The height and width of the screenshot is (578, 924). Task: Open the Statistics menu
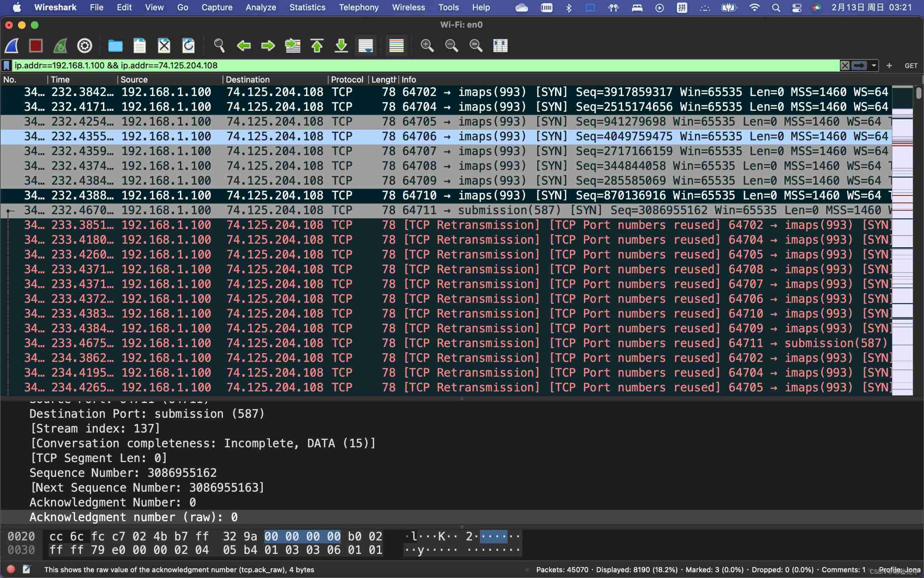click(308, 7)
